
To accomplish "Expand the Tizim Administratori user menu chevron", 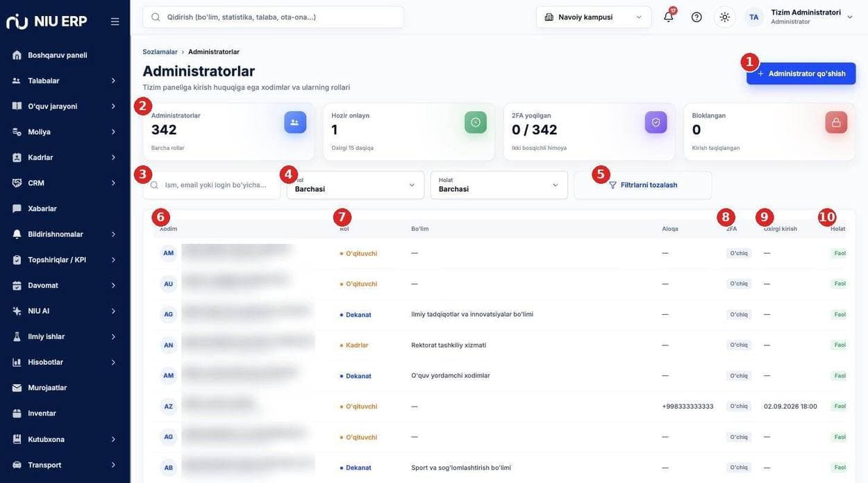I will point(849,17).
